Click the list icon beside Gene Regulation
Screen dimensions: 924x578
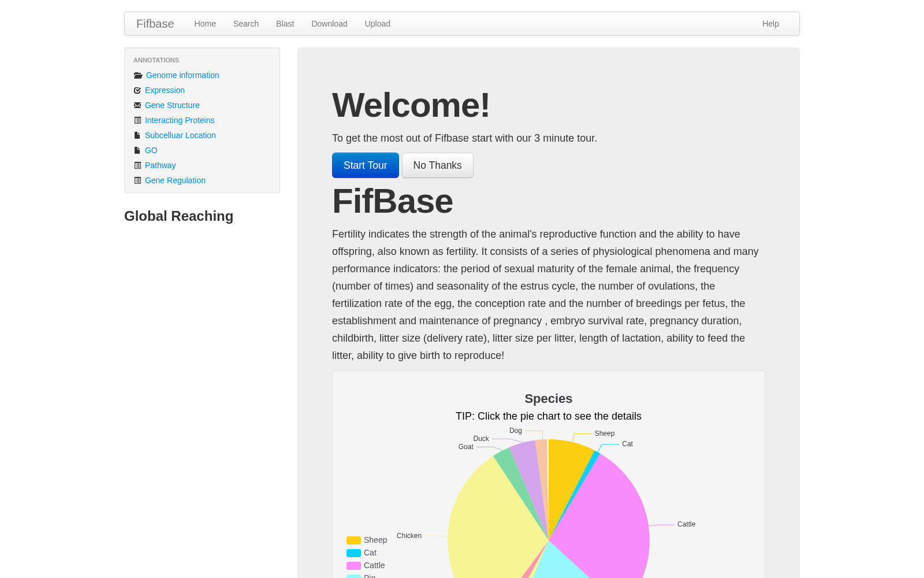[137, 180]
